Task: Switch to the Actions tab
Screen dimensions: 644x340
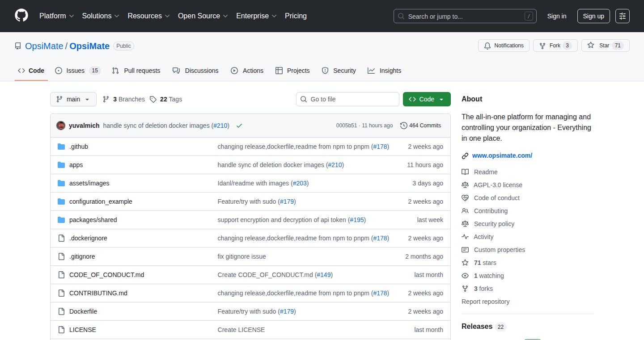Action: [x=247, y=71]
